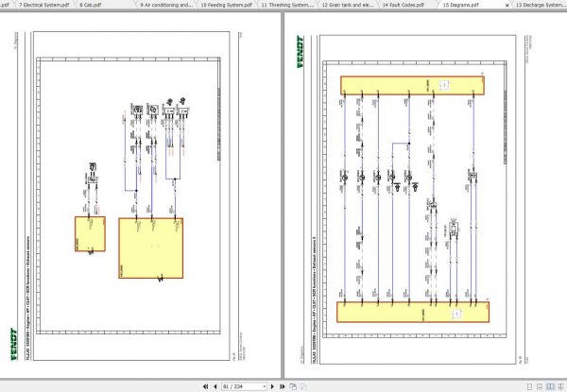The height and width of the screenshot is (392, 567).
Task: Go to the previous page
Action: tap(215, 386)
